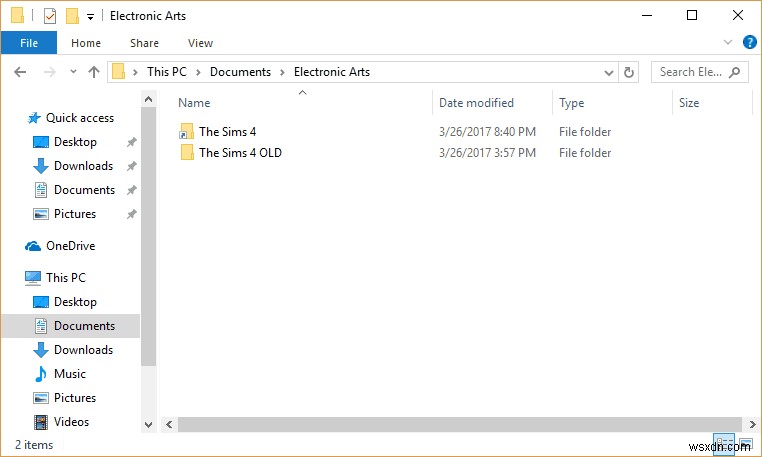Switch to the View ribbon tab
The height and width of the screenshot is (457, 762).
(200, 43)
